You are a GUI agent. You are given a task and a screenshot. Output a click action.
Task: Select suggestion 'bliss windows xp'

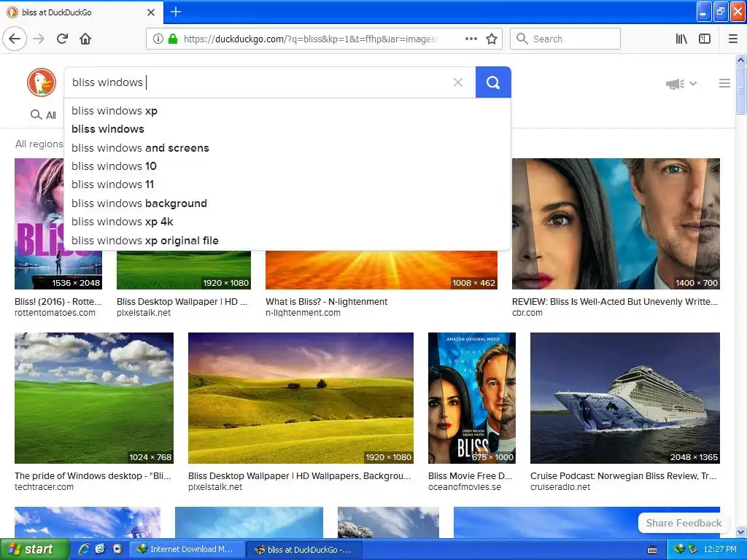pos(287,111)
